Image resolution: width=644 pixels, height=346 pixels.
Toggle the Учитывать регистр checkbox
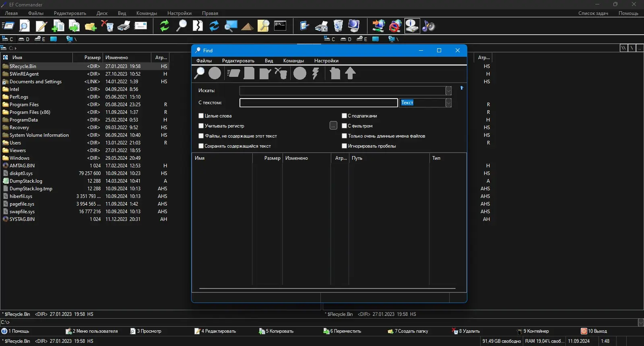click(x=201, y=126)
